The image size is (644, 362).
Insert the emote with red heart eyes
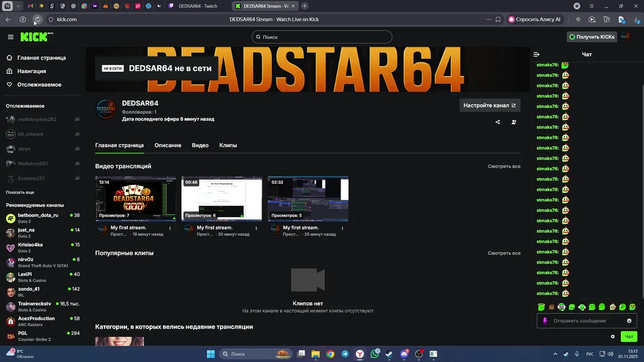click(x=632, y=307)
